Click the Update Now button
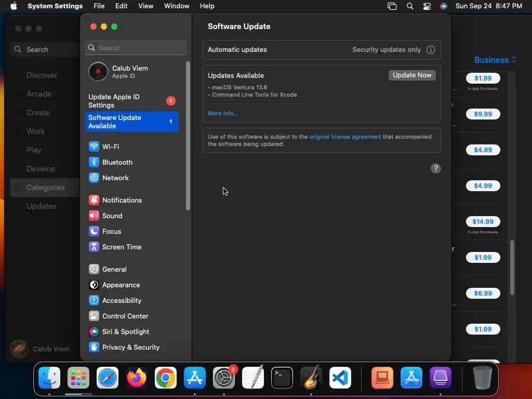 [412, 75]
